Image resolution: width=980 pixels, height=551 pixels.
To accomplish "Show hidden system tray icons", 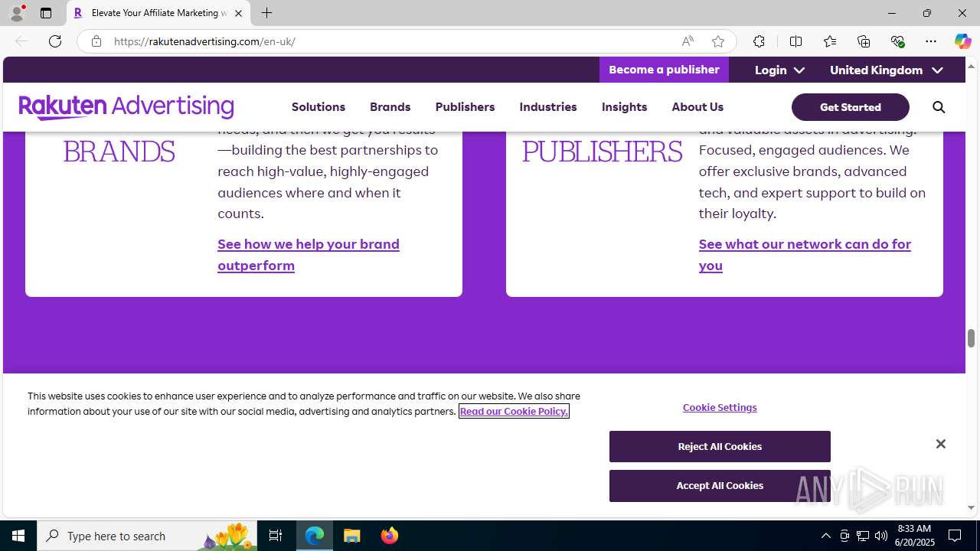I will (825, 536).
